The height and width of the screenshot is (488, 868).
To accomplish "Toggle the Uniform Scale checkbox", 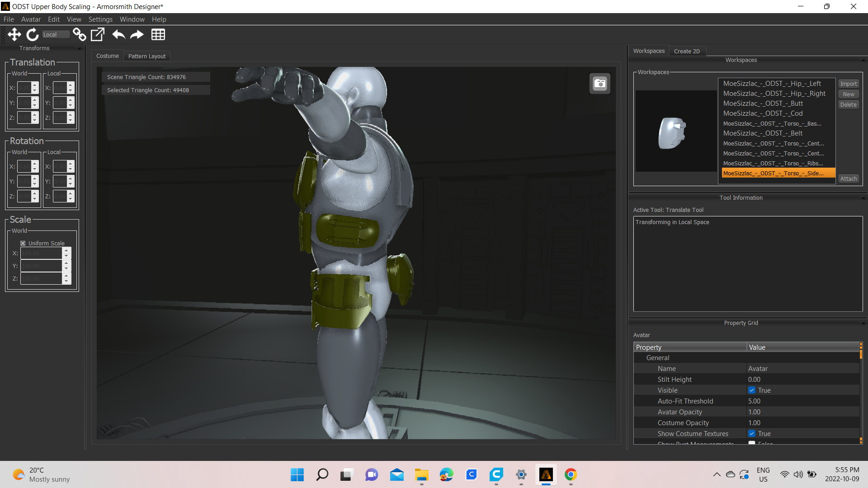I will pos(23,243).
